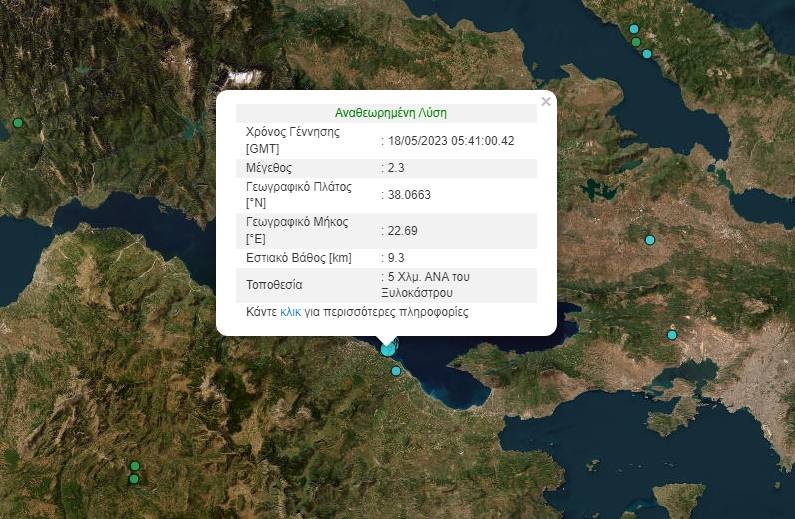Select the large cyan marker under the popup tip
The image size is (795, 519).
coord(388,348)
